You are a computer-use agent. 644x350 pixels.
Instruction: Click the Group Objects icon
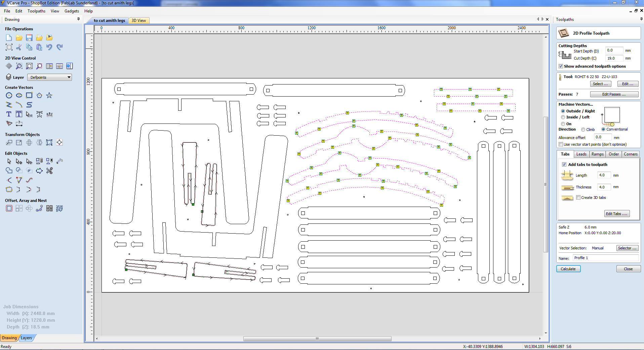39,161
